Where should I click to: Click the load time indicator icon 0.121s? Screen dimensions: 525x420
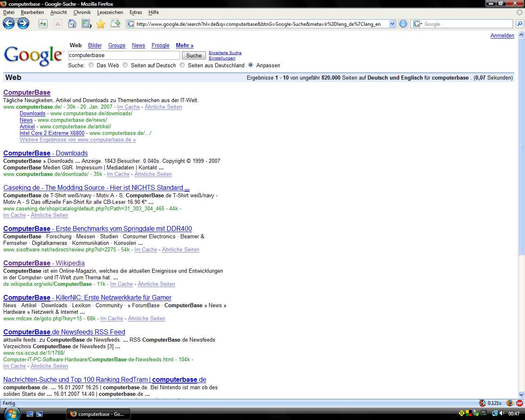click(x=482, y=403)
